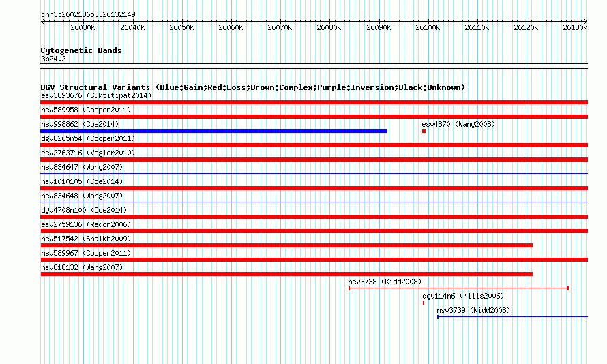Click the 26040k ruler tick label

click(132, 27)
